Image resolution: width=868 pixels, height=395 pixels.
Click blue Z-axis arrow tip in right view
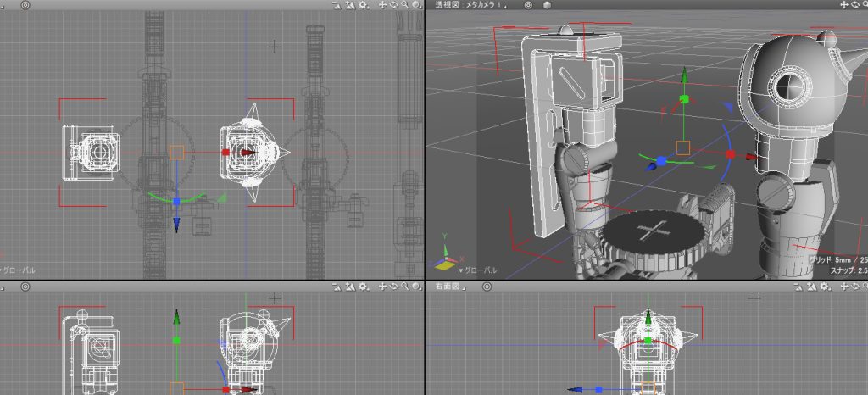pyautogui.click(x=576, y=390)
